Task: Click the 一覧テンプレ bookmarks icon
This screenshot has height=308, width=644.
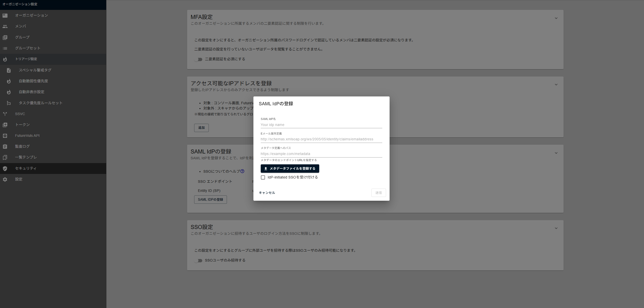Action: point(5,157)
